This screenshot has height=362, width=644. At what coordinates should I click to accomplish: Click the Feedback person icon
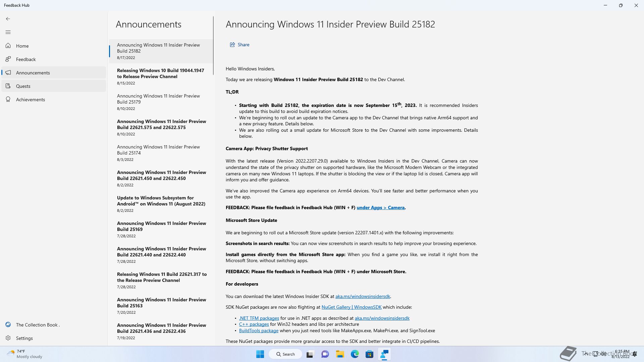click(x=8, y=59)
